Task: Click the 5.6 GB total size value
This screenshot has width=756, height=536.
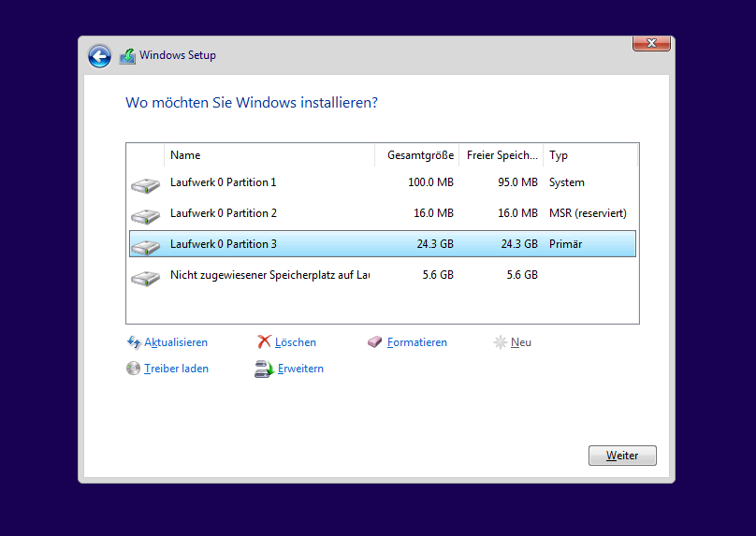Action: point(438,275)
